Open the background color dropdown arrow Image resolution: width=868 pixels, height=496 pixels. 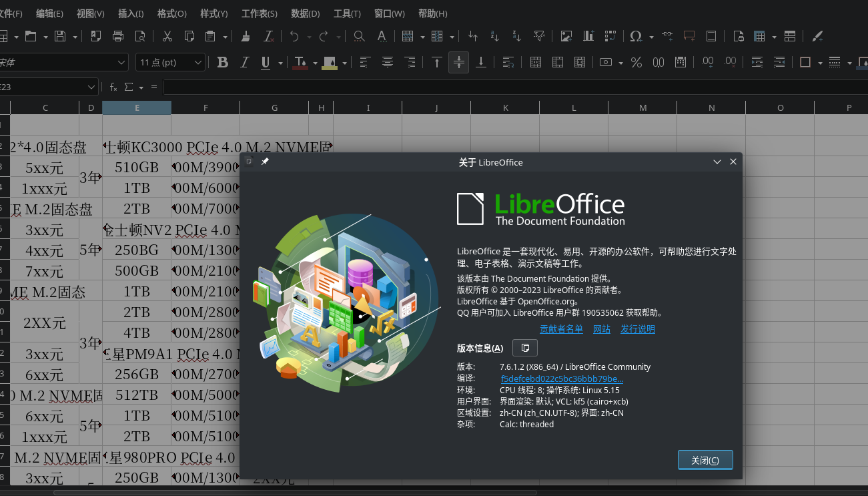344,62
